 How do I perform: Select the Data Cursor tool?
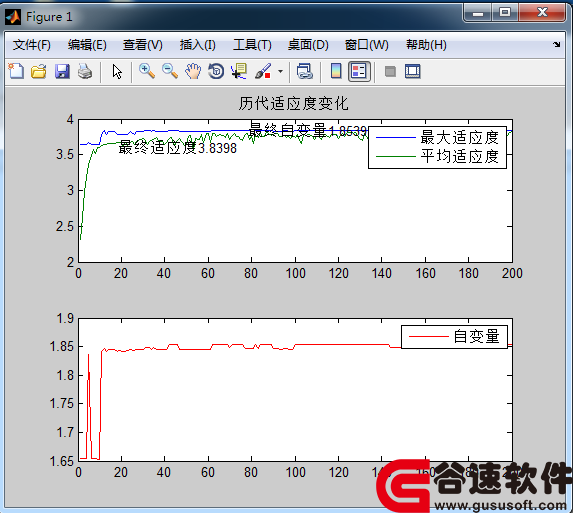pyautogui.click(x=239, y=71)
